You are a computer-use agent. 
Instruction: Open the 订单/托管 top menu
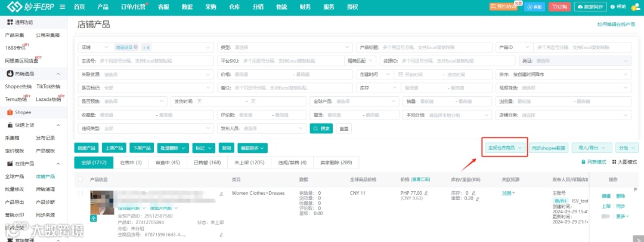pyautogui.click(x=133, y=7)
